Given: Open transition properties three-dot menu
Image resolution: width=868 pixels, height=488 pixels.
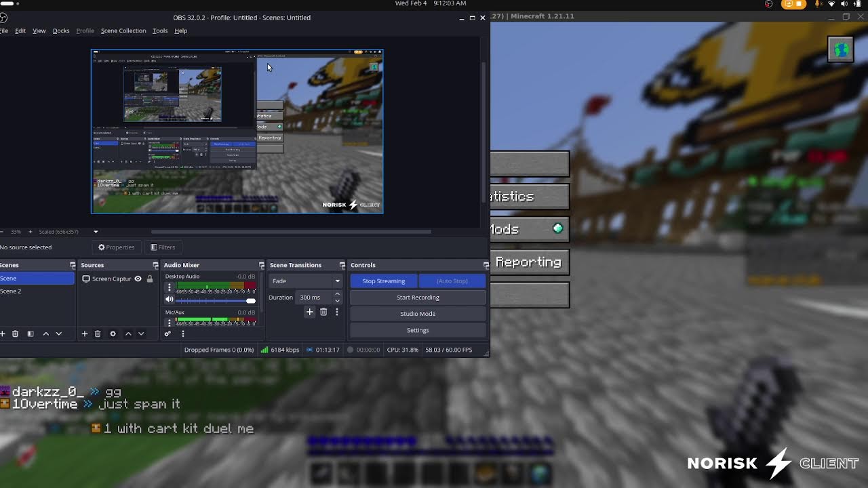Looking at the screenshot, I should tap(337, 312).
